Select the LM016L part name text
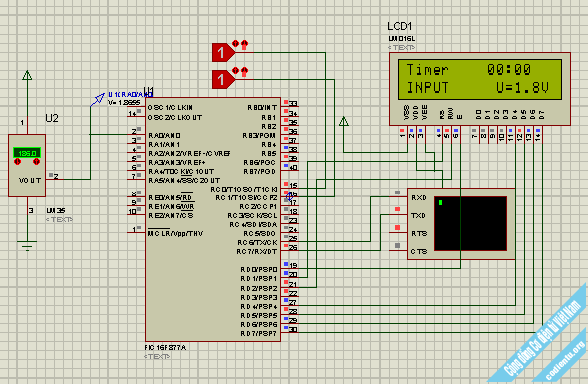Screen dimensions: 588x384 (402, 39)
